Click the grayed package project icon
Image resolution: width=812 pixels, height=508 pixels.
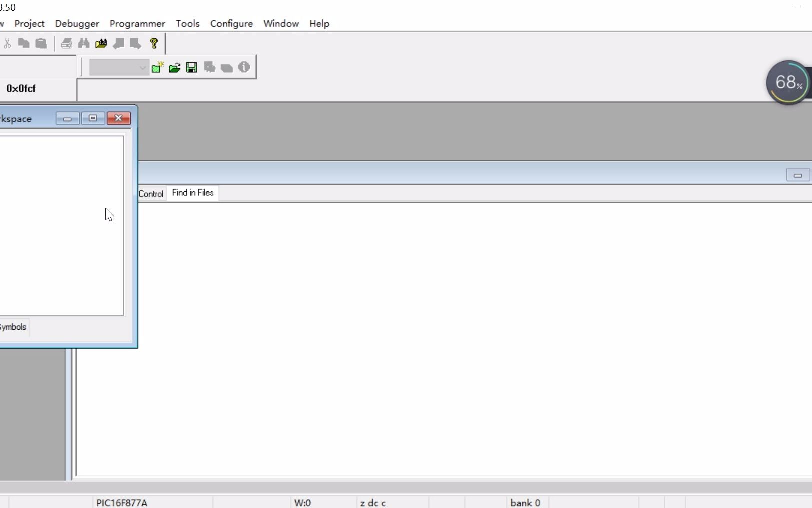(227, 67)
